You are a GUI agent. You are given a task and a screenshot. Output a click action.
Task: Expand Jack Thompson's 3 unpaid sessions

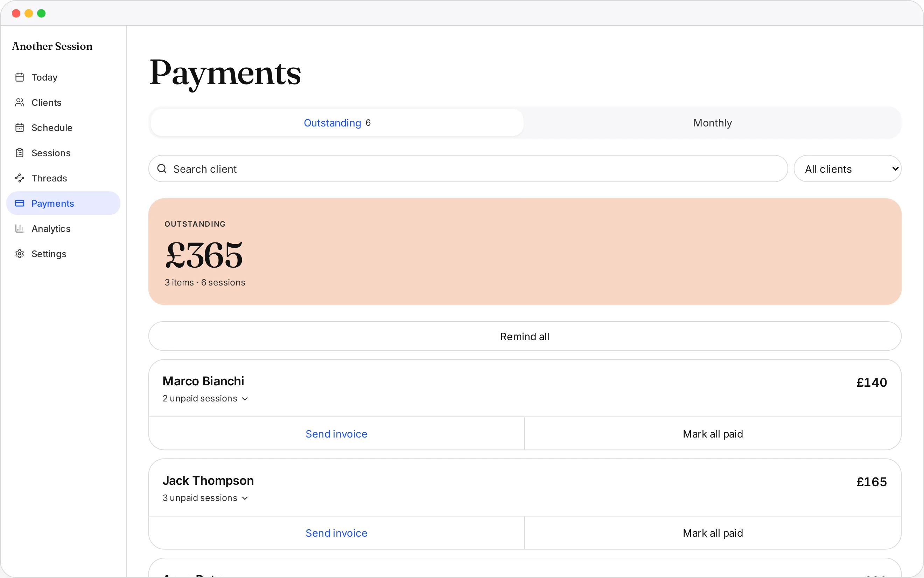tap(205, 498)
